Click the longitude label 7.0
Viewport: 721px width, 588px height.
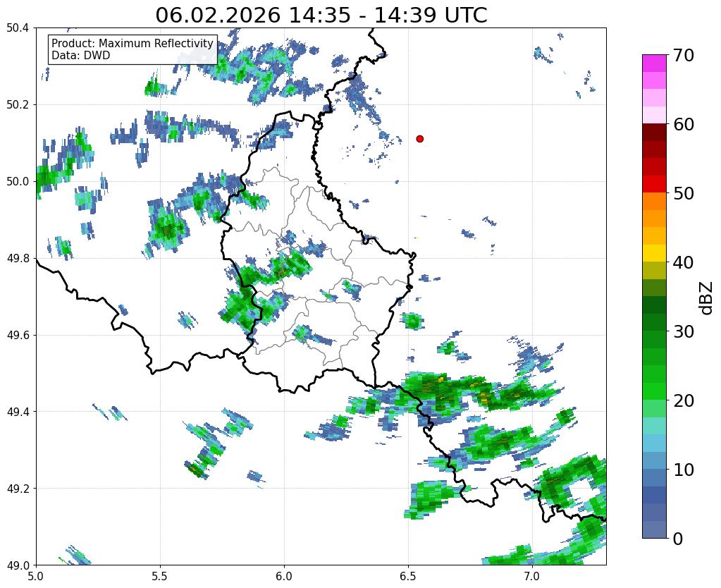[x=532, y=575]
